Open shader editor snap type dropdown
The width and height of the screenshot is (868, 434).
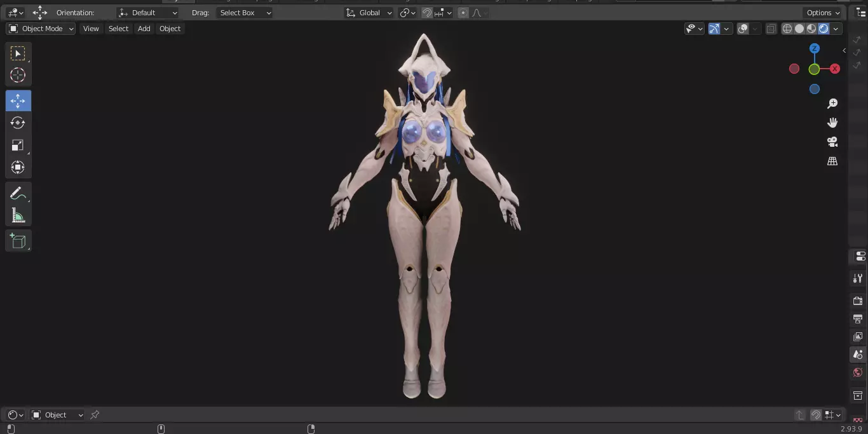click(x=832, y=415)
